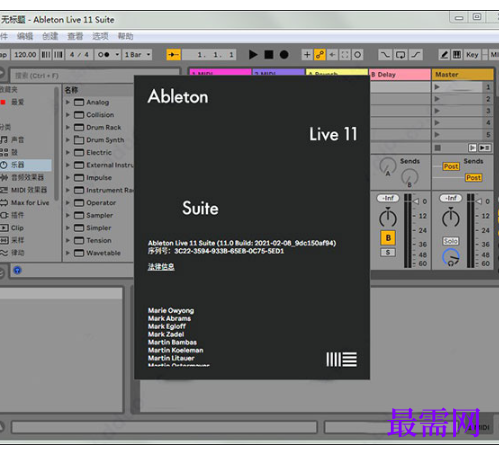Open the 编辑 Edit menu
The image size is (499, 454).
[25, 36]
